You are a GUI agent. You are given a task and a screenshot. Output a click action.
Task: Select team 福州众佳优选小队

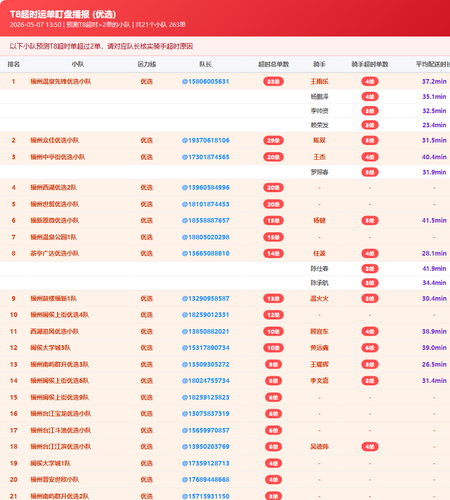pos(55,140)
